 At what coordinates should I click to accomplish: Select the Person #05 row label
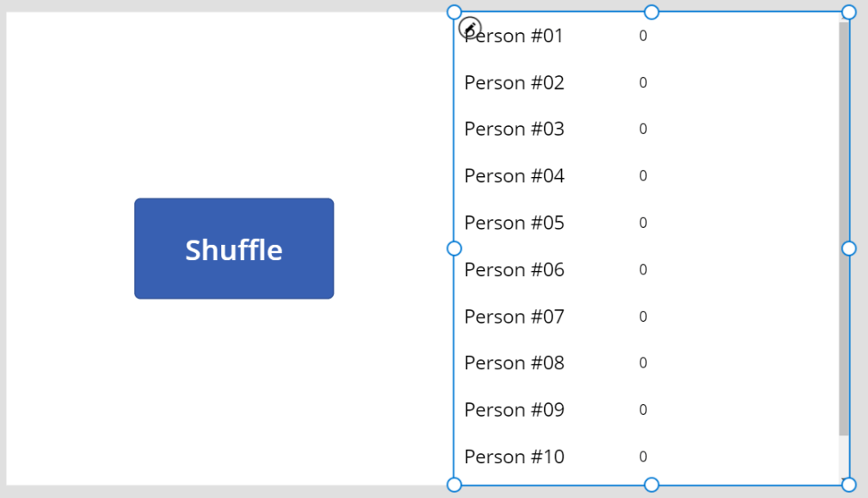click(514, 223)
